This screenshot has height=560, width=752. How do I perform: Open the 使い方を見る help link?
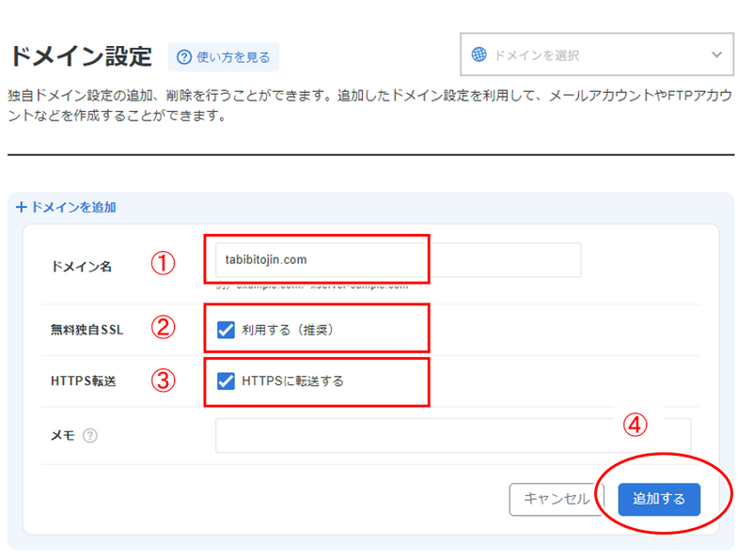coord(224,57)
